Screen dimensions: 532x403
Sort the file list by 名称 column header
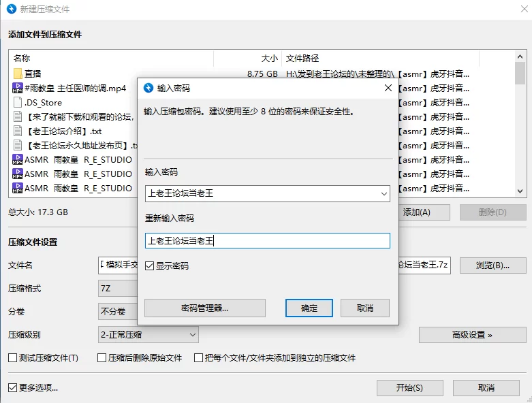point(109,59)
